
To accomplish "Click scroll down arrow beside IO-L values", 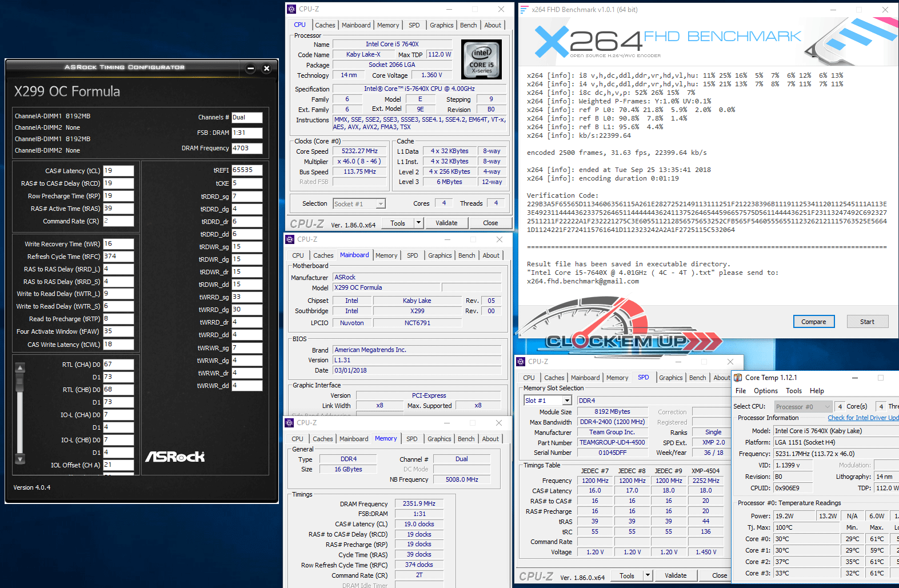I will click(x=20, y=459).
